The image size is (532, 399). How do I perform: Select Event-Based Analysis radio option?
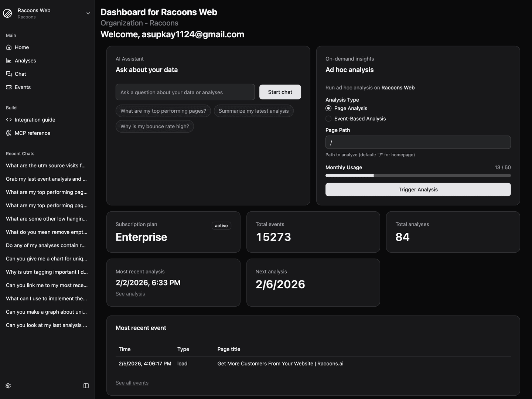click(328, 119)
